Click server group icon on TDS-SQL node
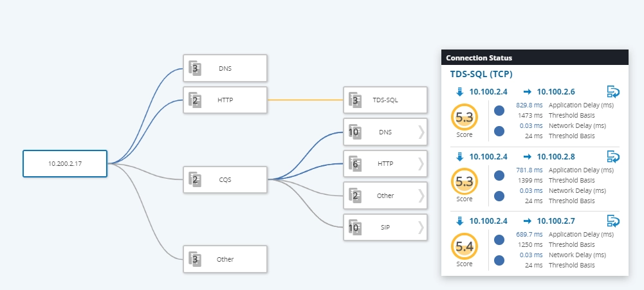The height and width of the screenshot is (290, 644). tap(355, 100)
